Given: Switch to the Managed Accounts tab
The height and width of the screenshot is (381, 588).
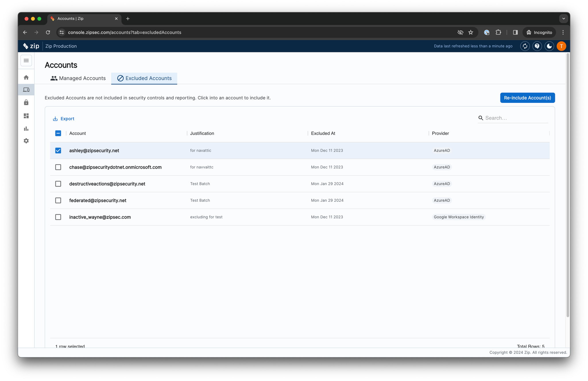Looking at the screenshot, I should 78,78.
